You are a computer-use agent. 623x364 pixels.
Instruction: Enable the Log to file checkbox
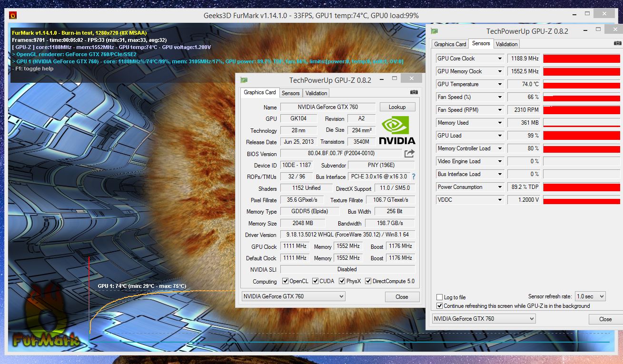pos(440,297)
